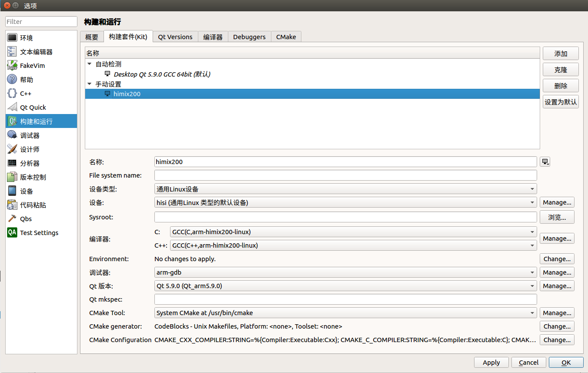Open the 环境 settings section
The image size is (588, 373).
pyautogui.click(x=26, y=37)
